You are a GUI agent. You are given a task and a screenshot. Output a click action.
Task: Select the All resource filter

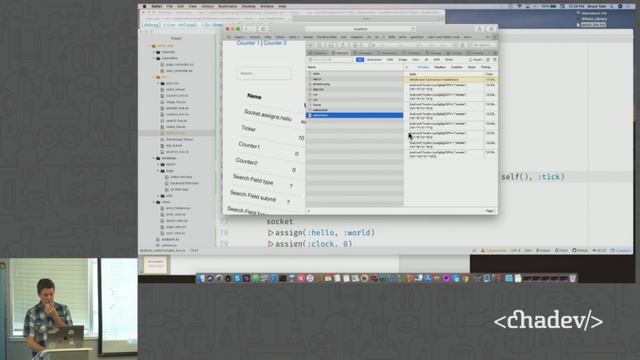click(x=360, y=60)
